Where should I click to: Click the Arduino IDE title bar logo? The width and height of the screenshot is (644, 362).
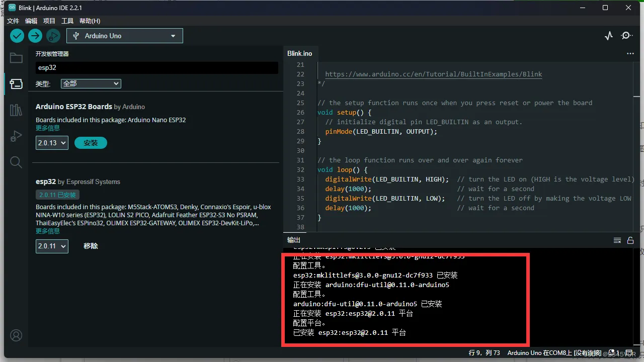click(11, 8)
